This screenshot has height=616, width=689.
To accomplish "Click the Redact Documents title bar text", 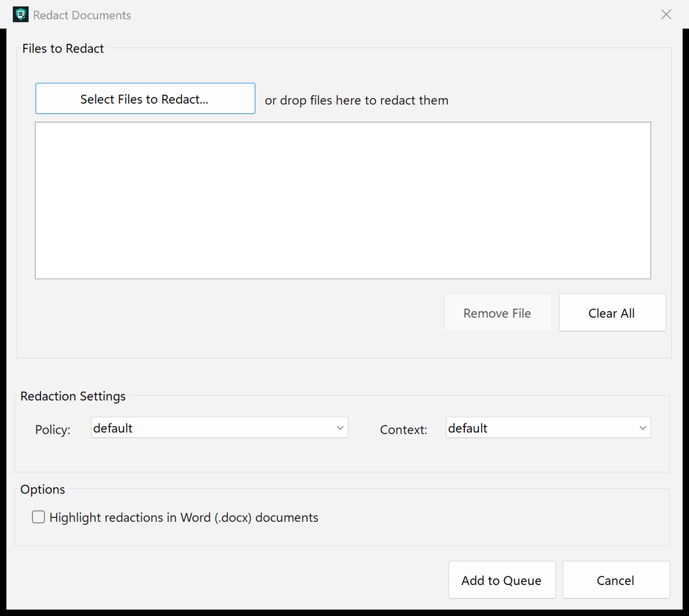I will 82,15.
